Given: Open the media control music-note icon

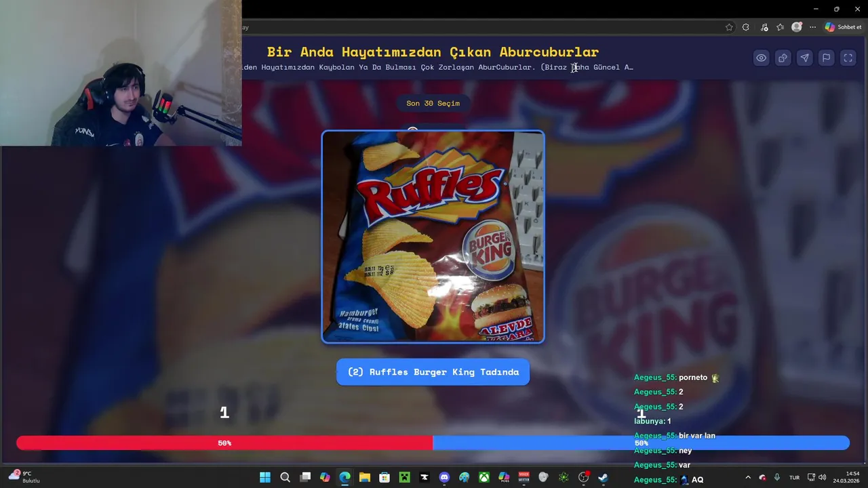Looking at the screenshot, I should 764,27.
